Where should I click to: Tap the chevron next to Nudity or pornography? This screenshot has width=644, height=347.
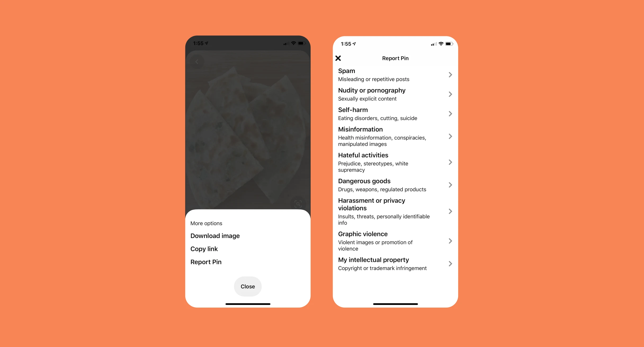click(450, 94)
